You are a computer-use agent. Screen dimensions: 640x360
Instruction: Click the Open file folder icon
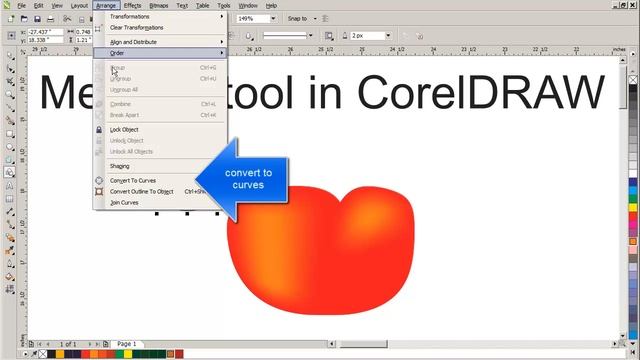pos(24,19)
